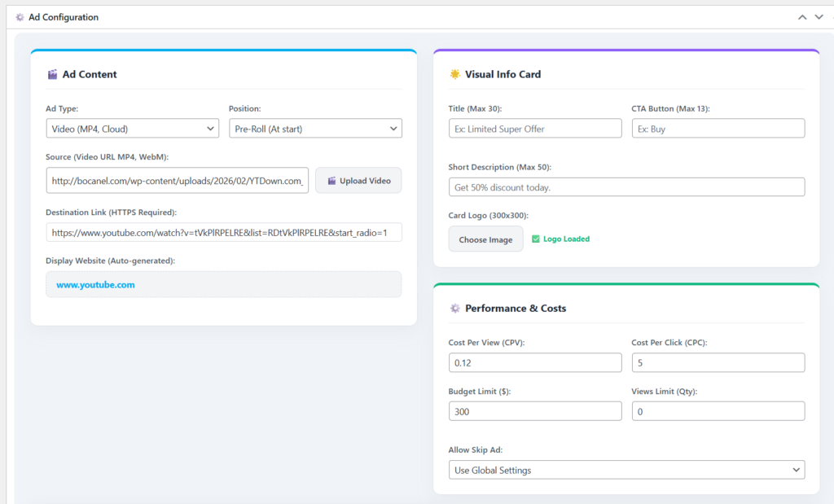Open the Ad Type dropdown
This screenshot has height=504, width=834.
point(132,129)
